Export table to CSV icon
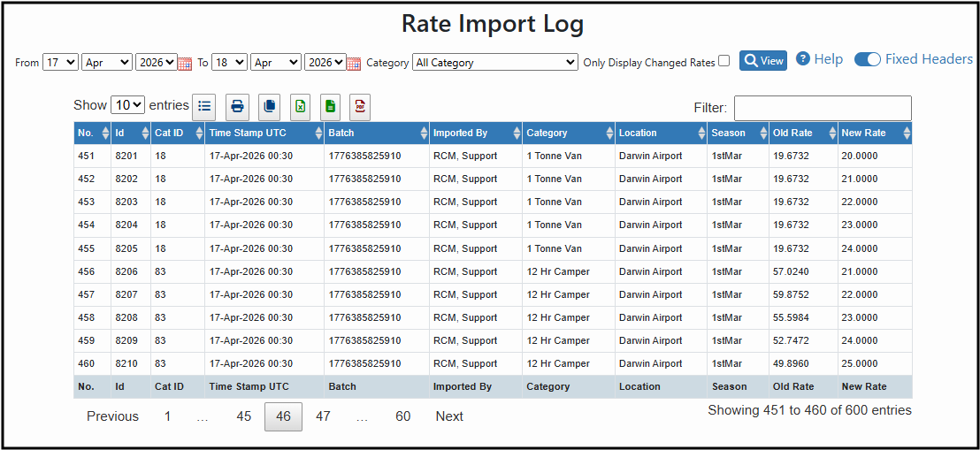Viewport: 980px width, 450px height. [x=330, y=106]
